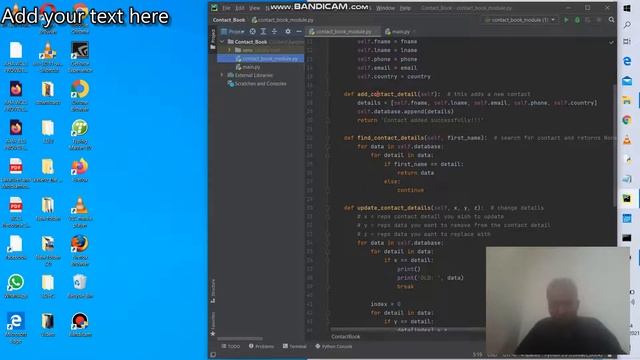Image resolution: width=640 pixels, height=360 pixels.
Task: Open the run configuration dropdown
Action: pos(520,20)
